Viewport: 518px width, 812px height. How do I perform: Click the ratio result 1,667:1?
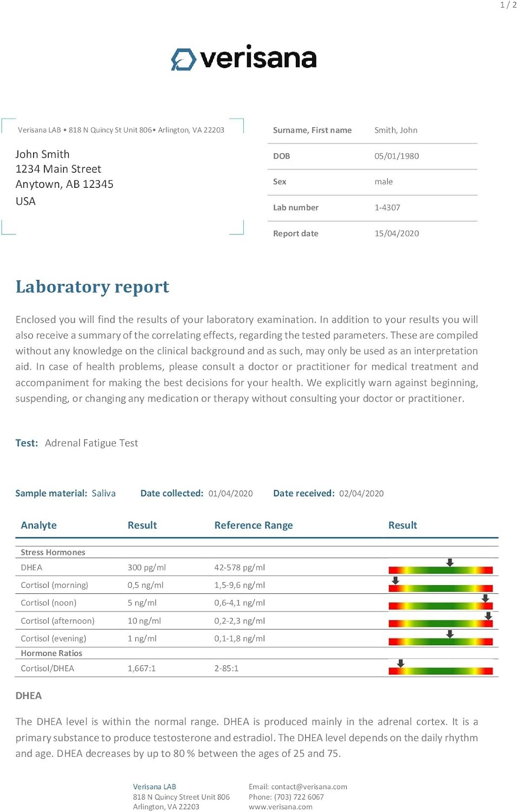click(141, 668)
